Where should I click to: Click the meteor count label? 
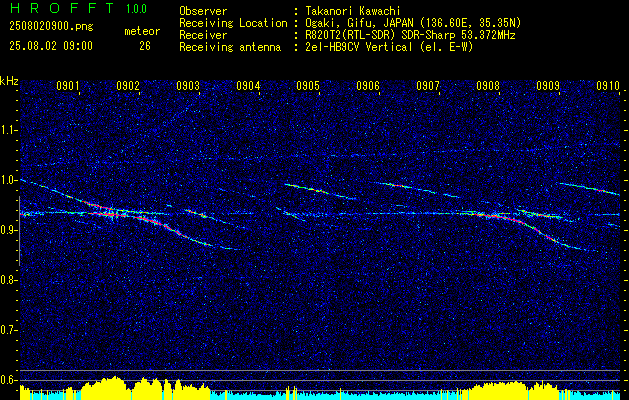(142, 31)
